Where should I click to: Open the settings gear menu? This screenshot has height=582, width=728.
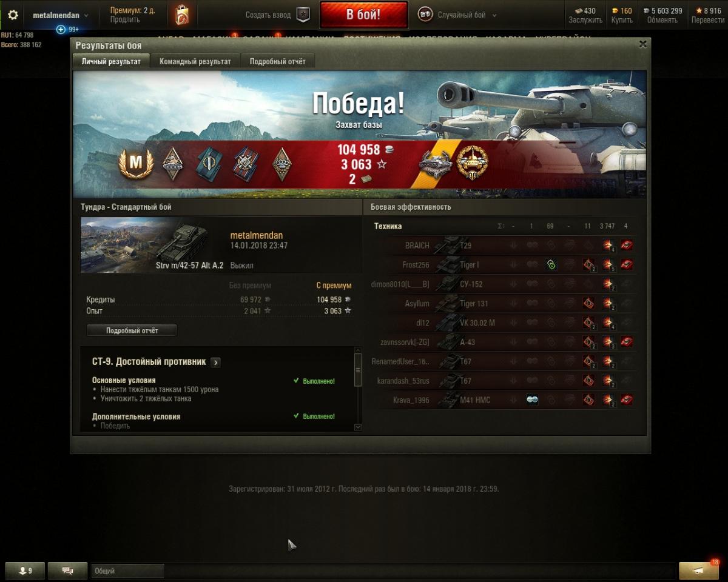point(13,15)
